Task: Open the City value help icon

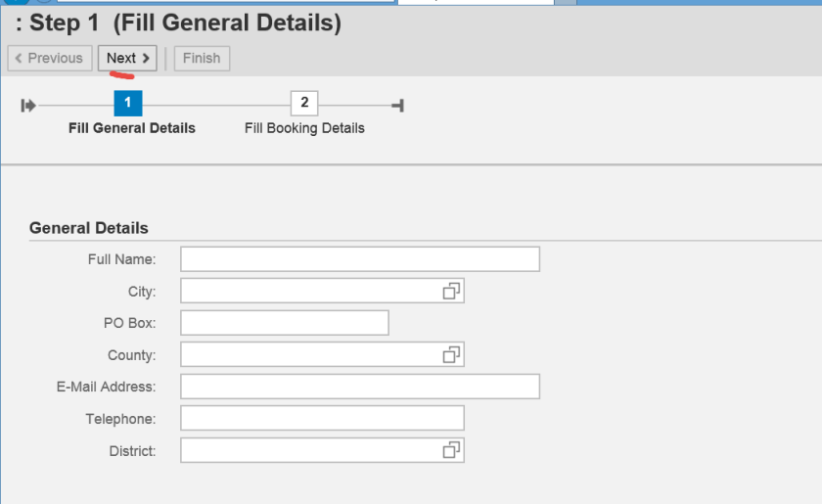Action: click(451, 291)
